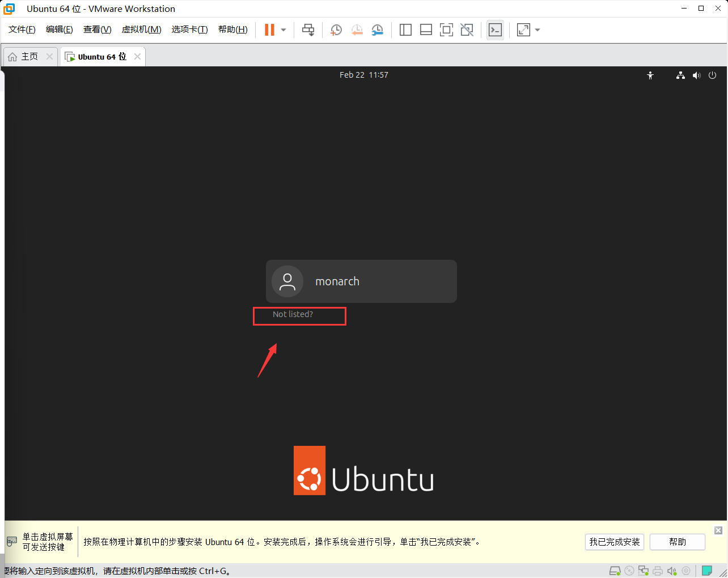
Task: Click the sound device status icon
Action: pos(672,570)
